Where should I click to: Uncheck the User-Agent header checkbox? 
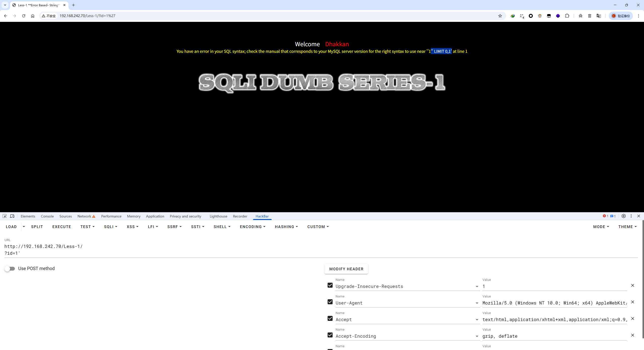[x=330, y=302]
